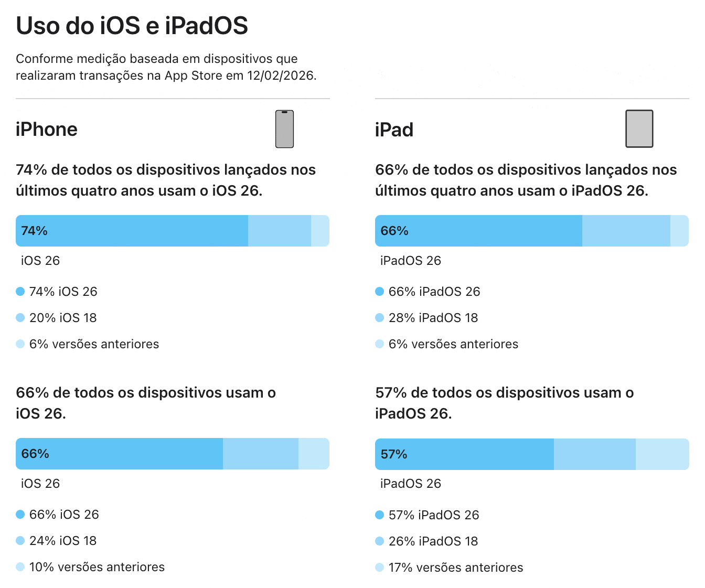Image resolution: width=705 pixels, height=588 pixels.
Task: Click the 74% segment of the iPhone bar
Action: click(132, 231)
